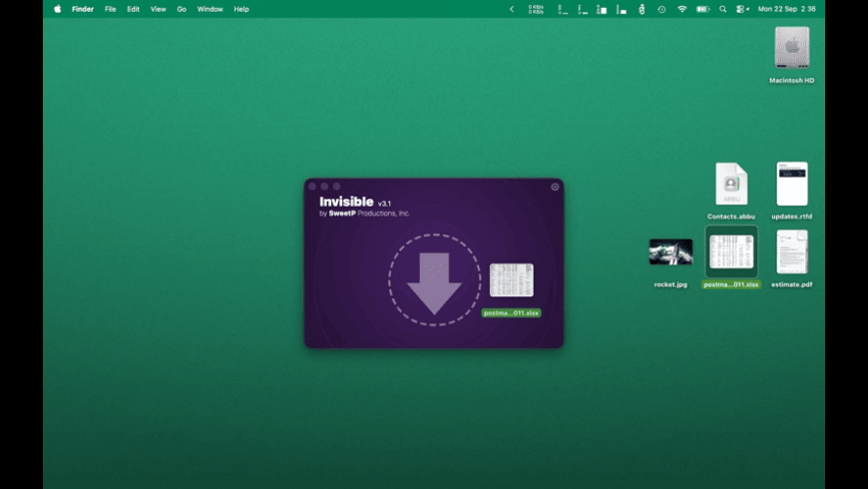This screenshot has width=868, height=489.
Task: Open the Go menu
Action: [182, 9]
